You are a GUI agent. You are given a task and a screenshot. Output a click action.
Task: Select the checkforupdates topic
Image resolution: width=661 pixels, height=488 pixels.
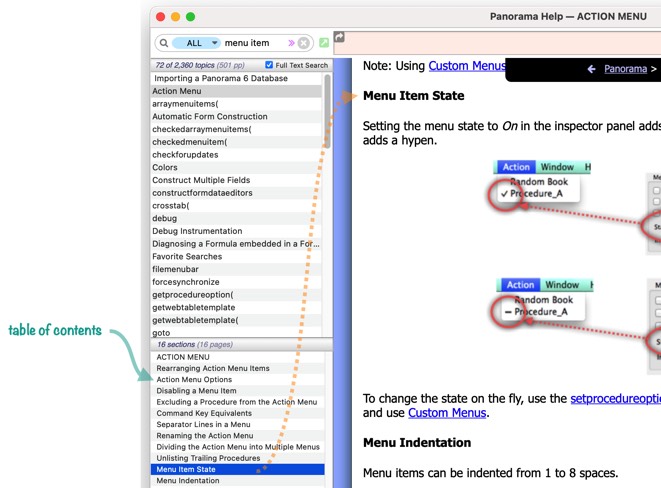pyautogui.click(x=236, y=155)
